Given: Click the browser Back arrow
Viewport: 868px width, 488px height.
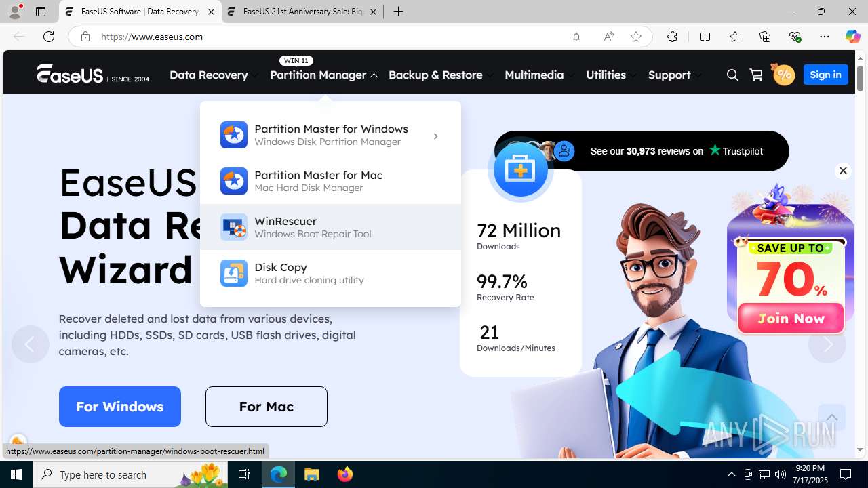Looking at the screenshot, I should pos(19,37).
